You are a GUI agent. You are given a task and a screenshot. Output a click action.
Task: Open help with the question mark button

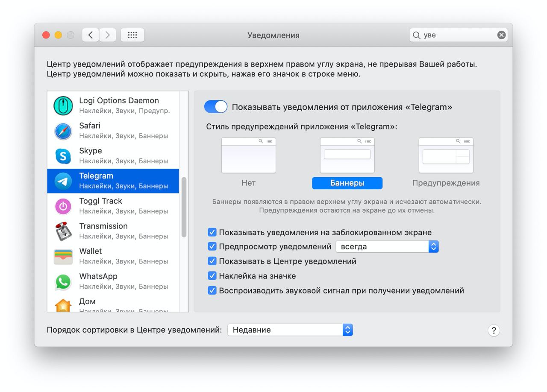(x=494, y=330)
